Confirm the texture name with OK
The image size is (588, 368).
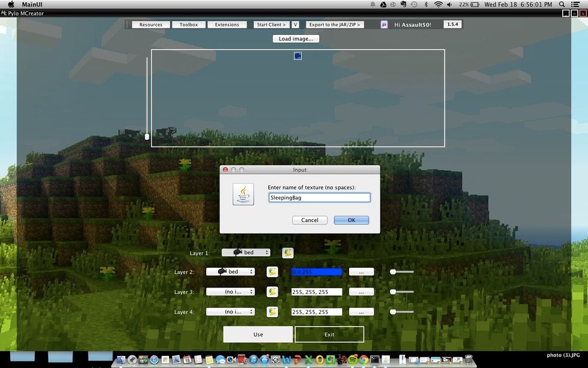click(351, 220)
